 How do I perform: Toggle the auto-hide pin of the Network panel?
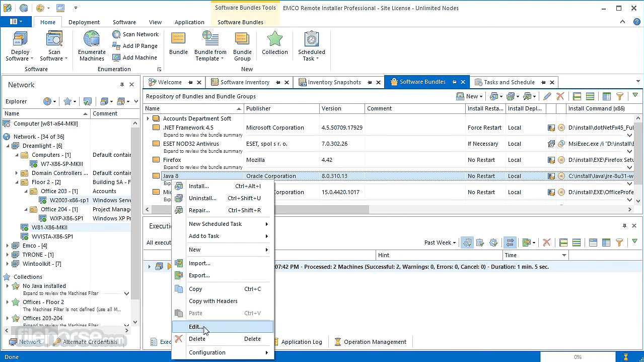click(122, 85)
